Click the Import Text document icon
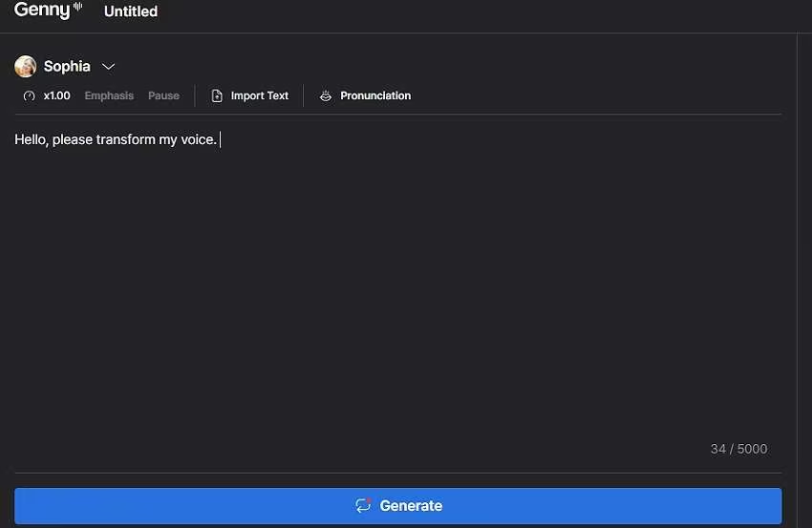812x528 pixels. 217,95
